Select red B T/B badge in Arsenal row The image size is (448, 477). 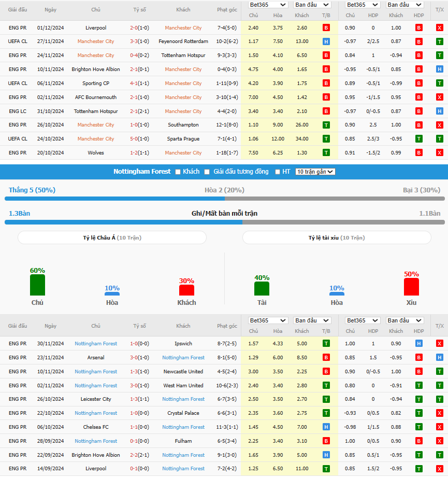[326, 357]
